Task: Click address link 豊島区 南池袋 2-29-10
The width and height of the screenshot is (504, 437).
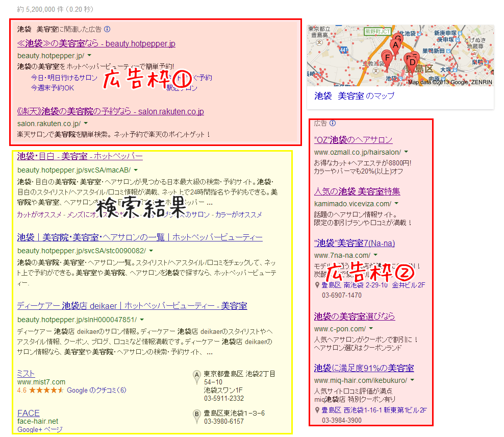Action: coord(355,285)
